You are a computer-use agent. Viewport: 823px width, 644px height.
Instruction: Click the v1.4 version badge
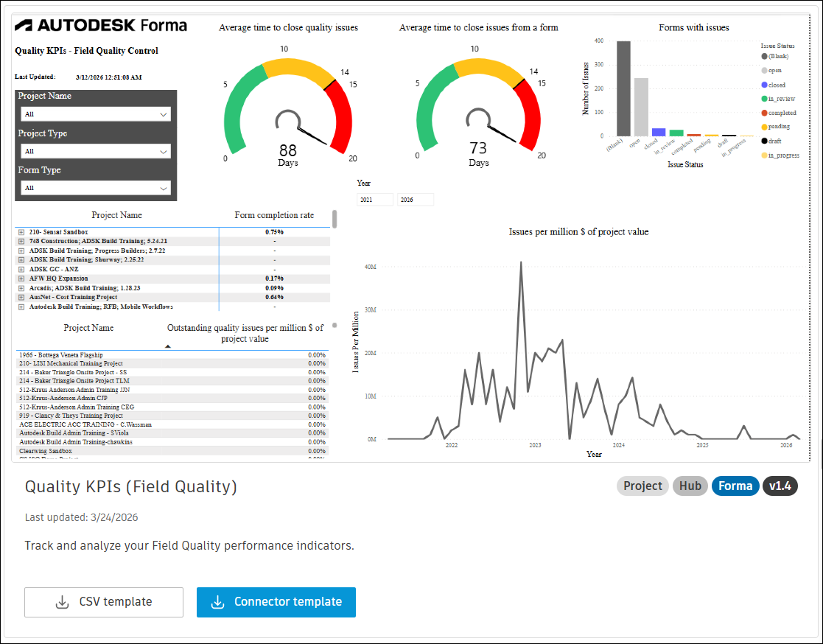click(780, 486)
